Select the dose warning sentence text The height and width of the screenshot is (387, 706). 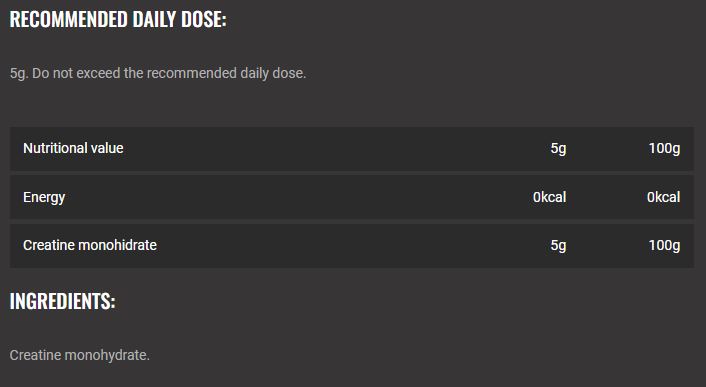[x=158, y=73]
